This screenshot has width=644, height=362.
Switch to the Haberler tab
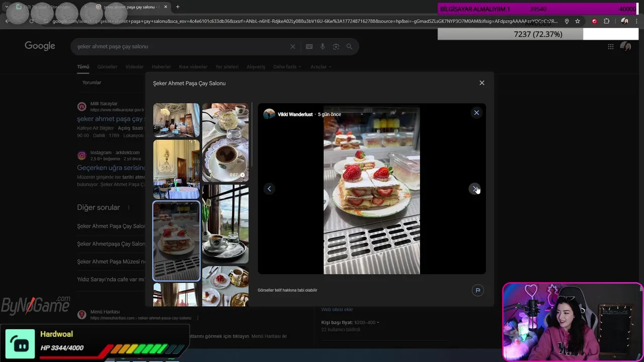(161, 66)
